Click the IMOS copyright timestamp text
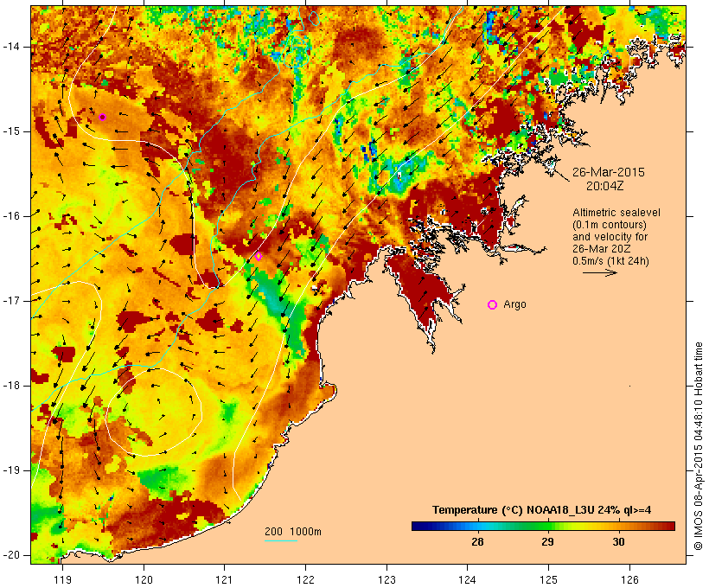 (x=699, y=446)
